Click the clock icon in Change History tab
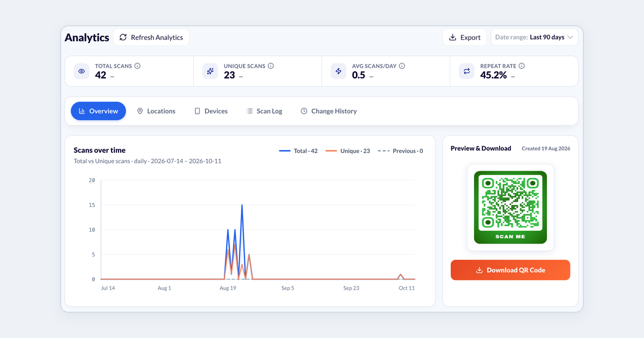The image size is (644, 338). point(304,111)
